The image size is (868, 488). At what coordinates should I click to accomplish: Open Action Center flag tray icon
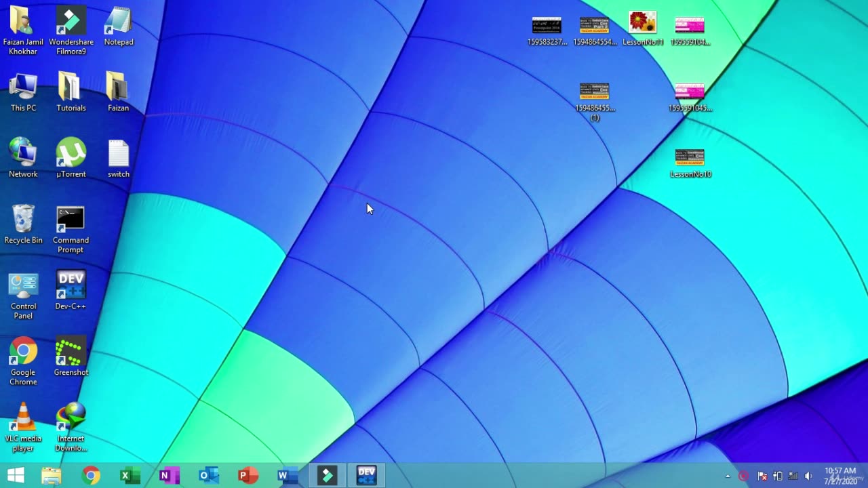[x=762, y=476]
